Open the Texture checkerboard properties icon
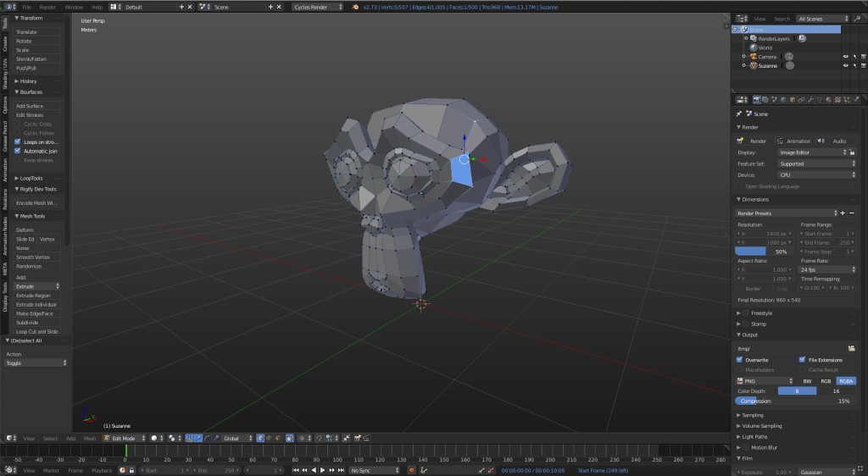Image resolution: width=868 pixels, height=476 pixels. (x=837, y=99)
